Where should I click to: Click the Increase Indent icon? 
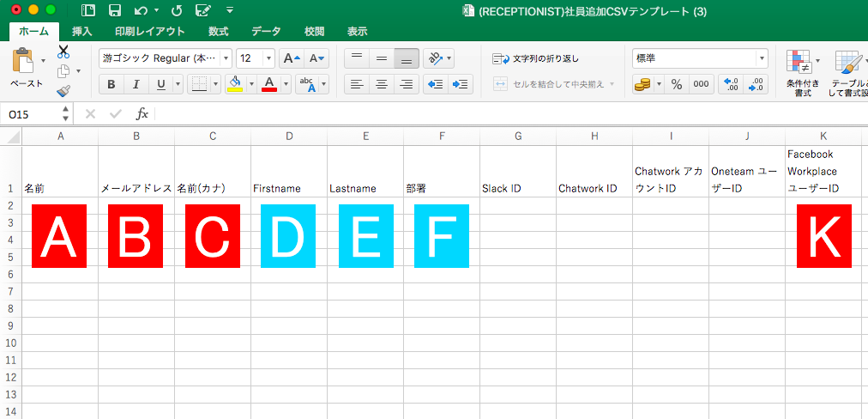click(461, 84)
